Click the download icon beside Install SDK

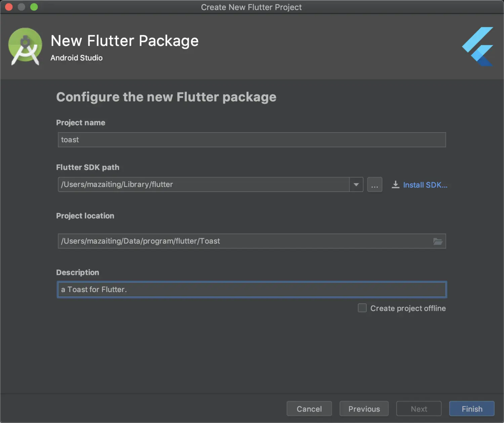[395, 185]
